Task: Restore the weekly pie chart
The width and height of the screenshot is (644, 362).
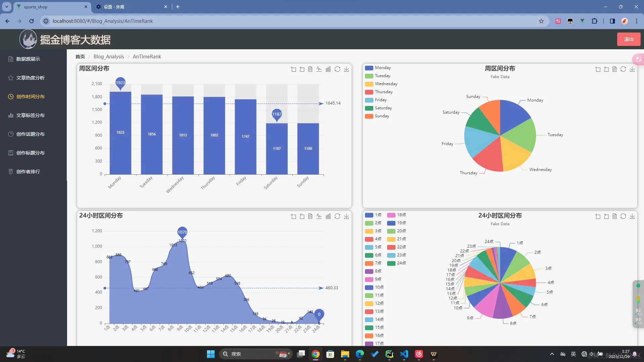Action: (x=623, y=69)
